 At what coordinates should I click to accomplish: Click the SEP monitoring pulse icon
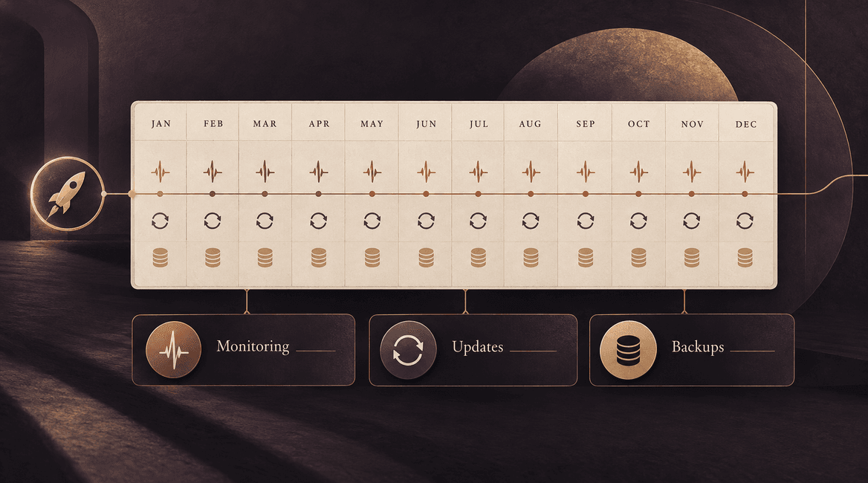coord(586,172)
